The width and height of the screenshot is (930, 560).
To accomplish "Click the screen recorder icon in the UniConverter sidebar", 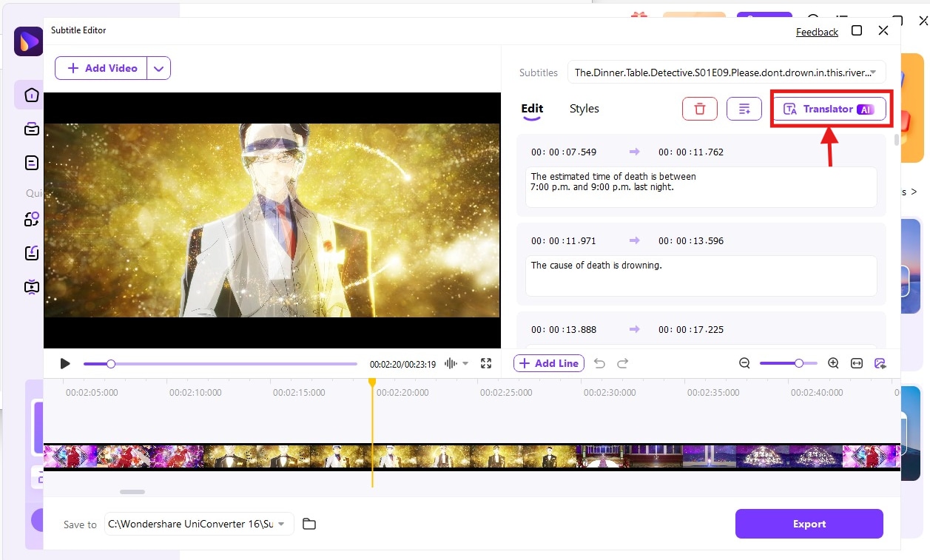I will click(31, 286).
